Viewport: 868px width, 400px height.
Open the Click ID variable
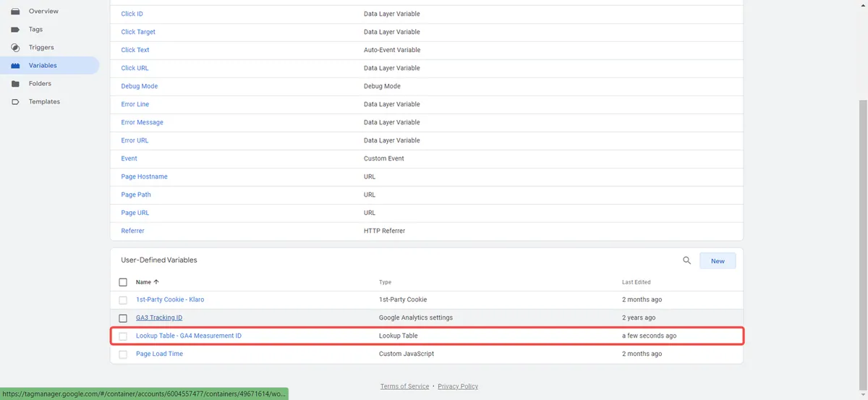(132, 14)
